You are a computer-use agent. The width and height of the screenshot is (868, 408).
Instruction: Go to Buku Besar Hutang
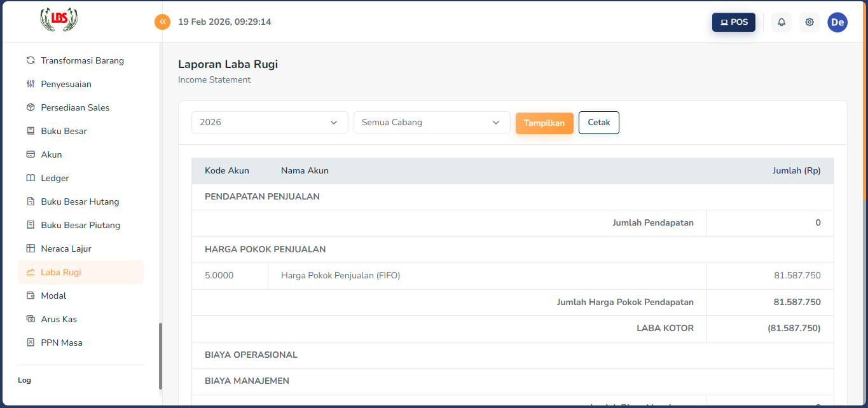(x=81, y=201)
